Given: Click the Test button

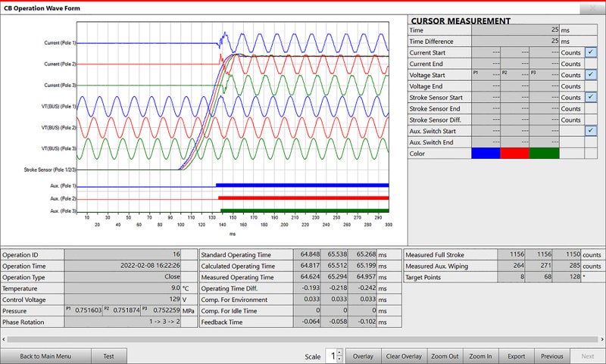Looking at the screenshot, I should pyautogui.click(x=108, y=356).
